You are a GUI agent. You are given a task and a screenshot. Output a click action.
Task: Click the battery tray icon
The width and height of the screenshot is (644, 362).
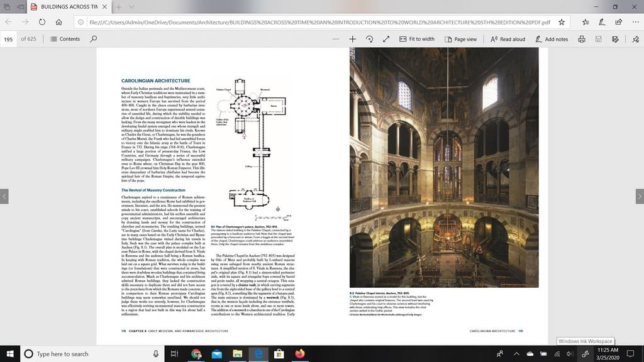point(543,354)
